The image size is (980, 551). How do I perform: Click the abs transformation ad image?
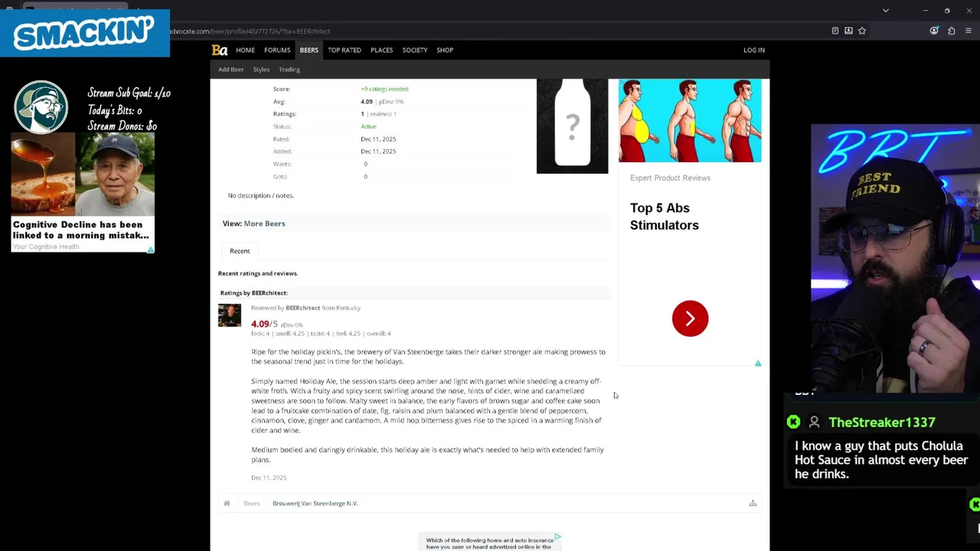click(x=690, y=121)
